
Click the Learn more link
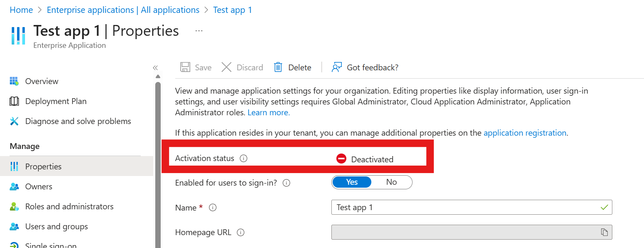[268, 112]
